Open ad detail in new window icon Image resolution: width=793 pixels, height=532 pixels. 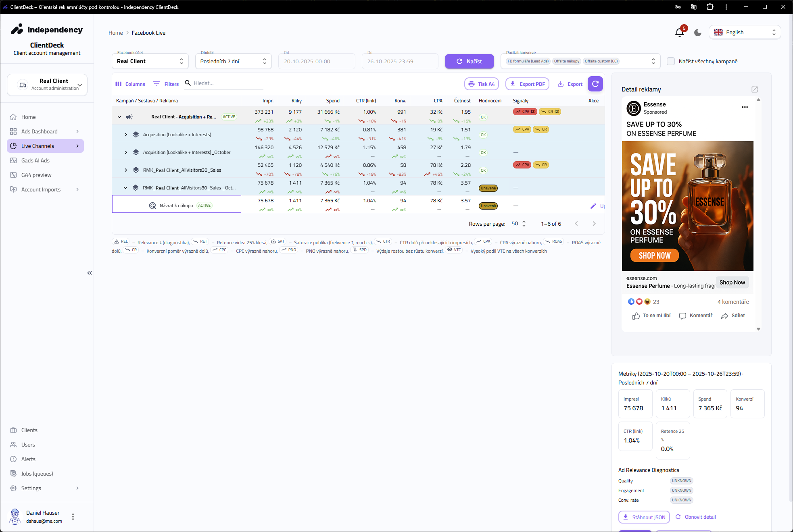coord(755,89)
